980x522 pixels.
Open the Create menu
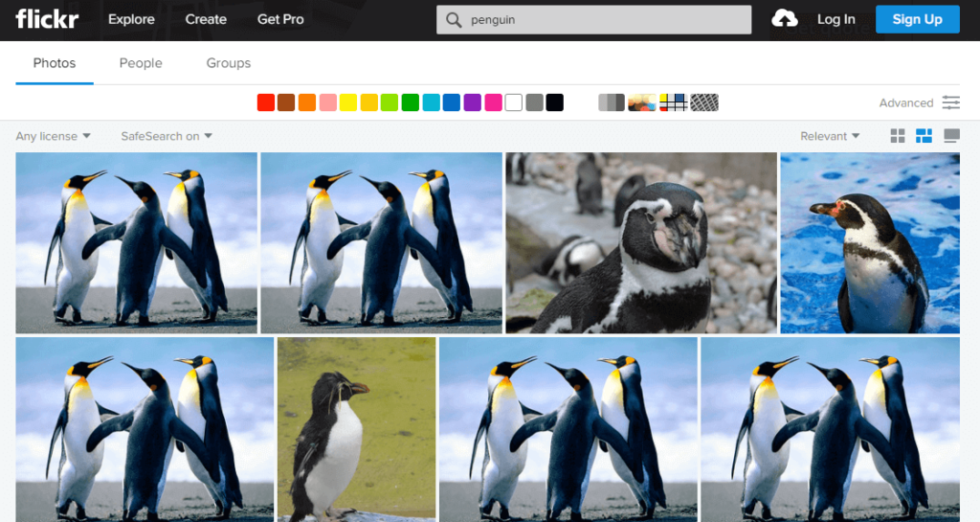206,19
